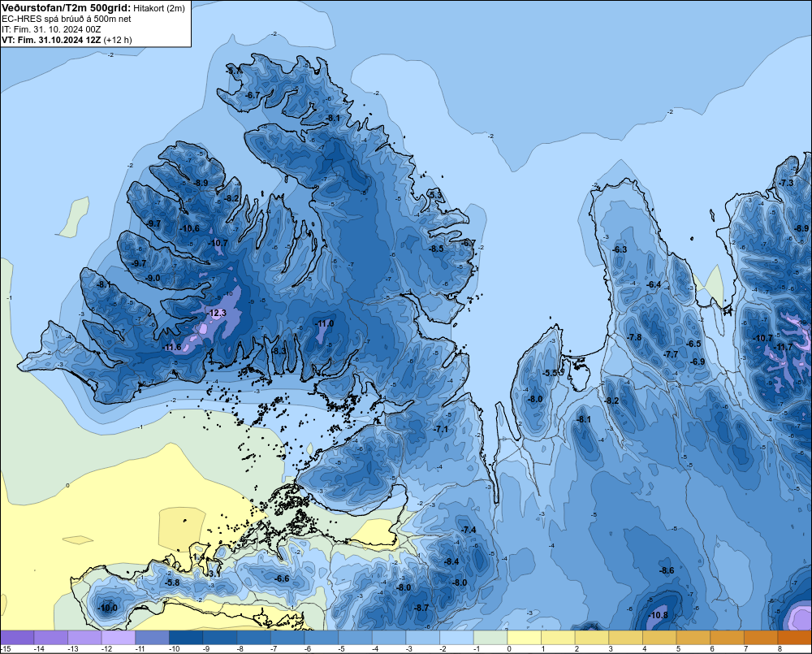Select the -6.4 temperature label
Viewport: 812px width, 654px height.
tap(654, 284)
